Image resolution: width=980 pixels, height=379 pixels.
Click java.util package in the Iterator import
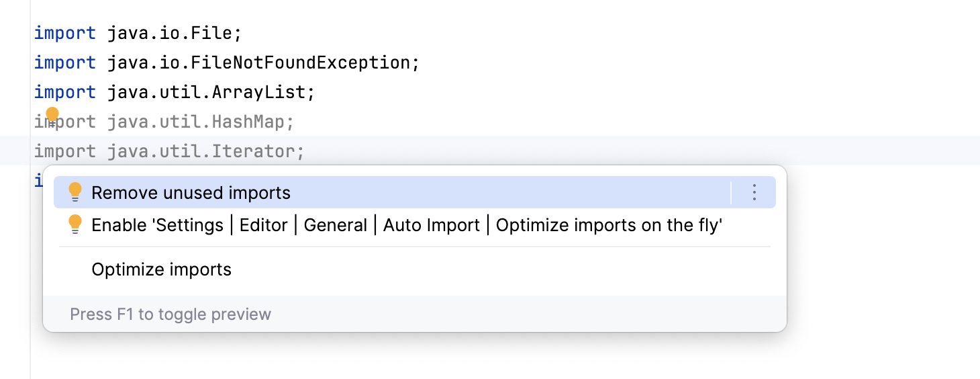pyautogui.click(x=154, y=151)
